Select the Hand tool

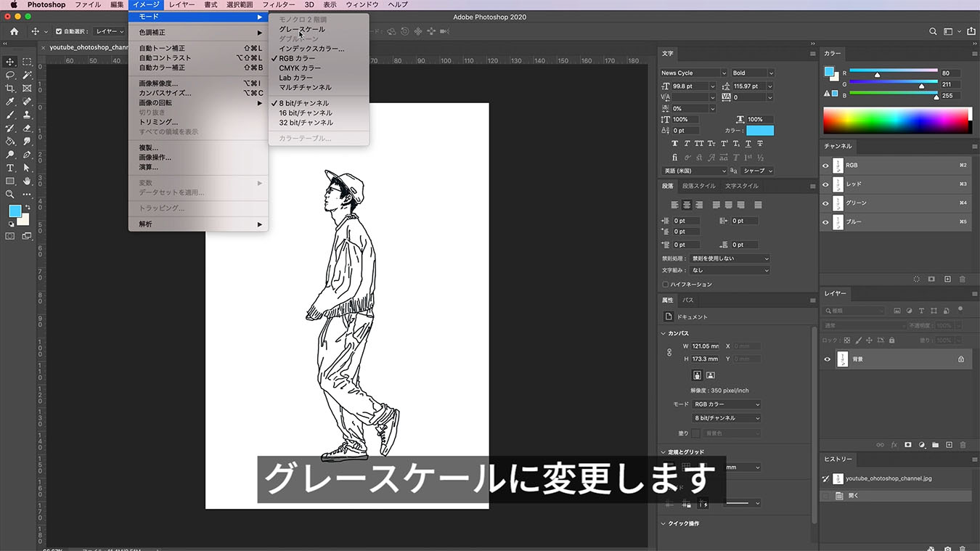click(27, 181)
